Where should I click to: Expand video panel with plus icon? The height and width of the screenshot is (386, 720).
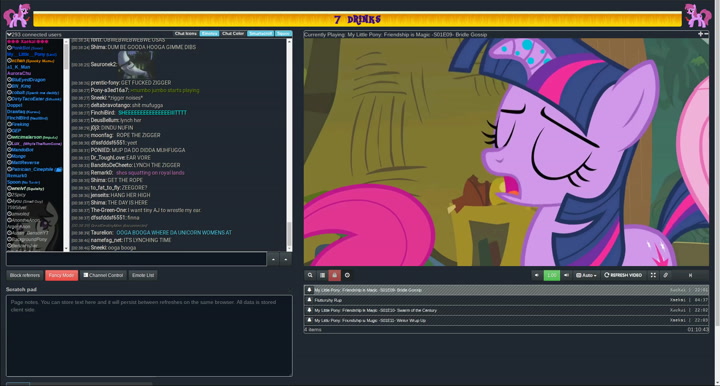coord(700,34)
